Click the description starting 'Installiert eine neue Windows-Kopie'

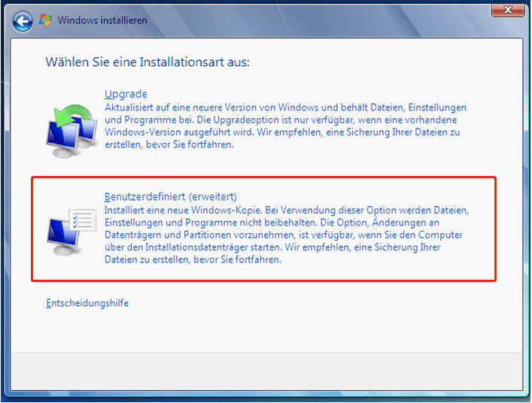click(x=287, y=235)
